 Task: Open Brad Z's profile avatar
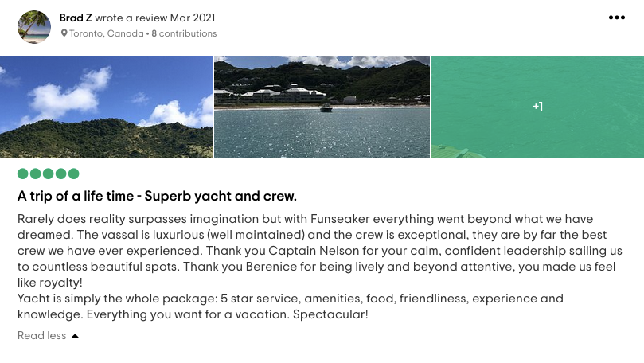(x=34, y=27)
